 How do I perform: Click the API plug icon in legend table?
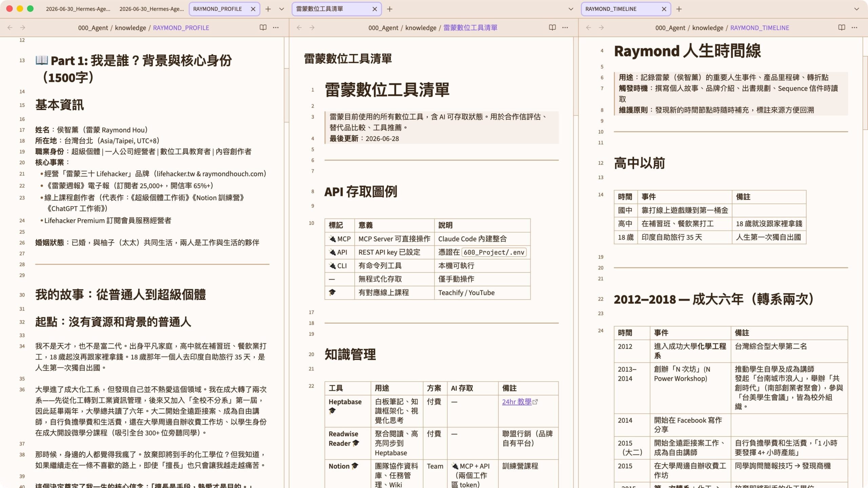coord(332,252)
